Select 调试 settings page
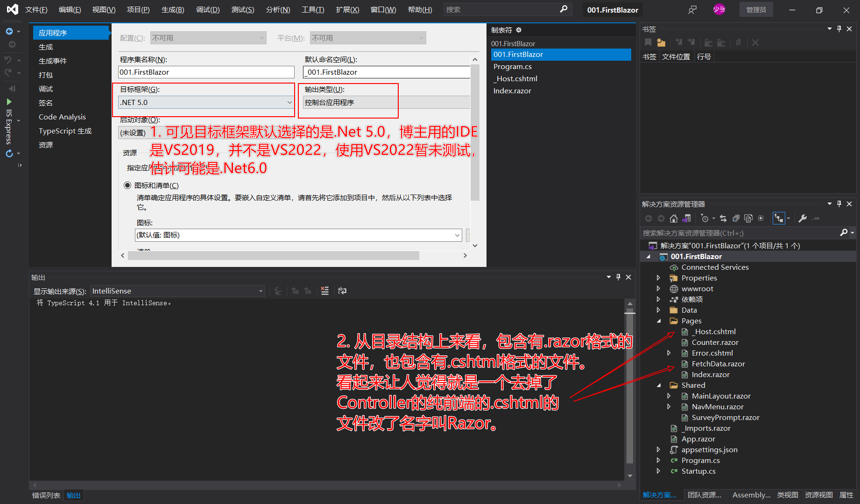Viewport: 860px width, 504px height. click(x=46, y=89)
